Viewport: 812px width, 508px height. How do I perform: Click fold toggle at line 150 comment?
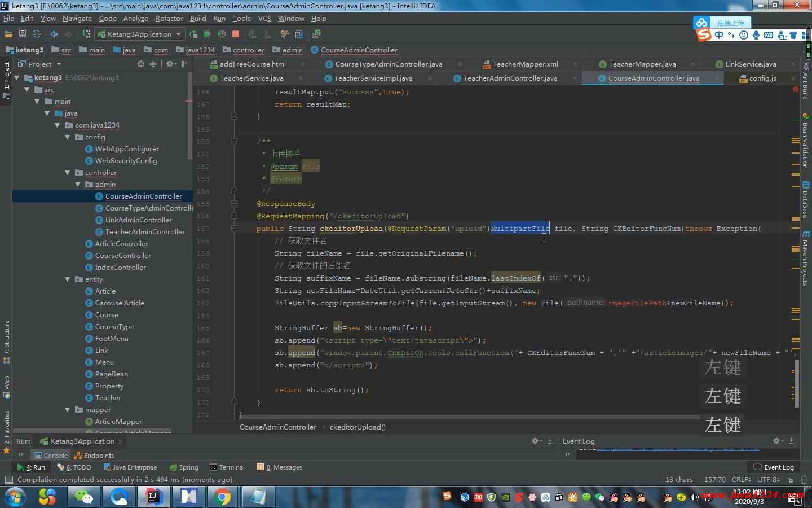[x=234, y=142]
